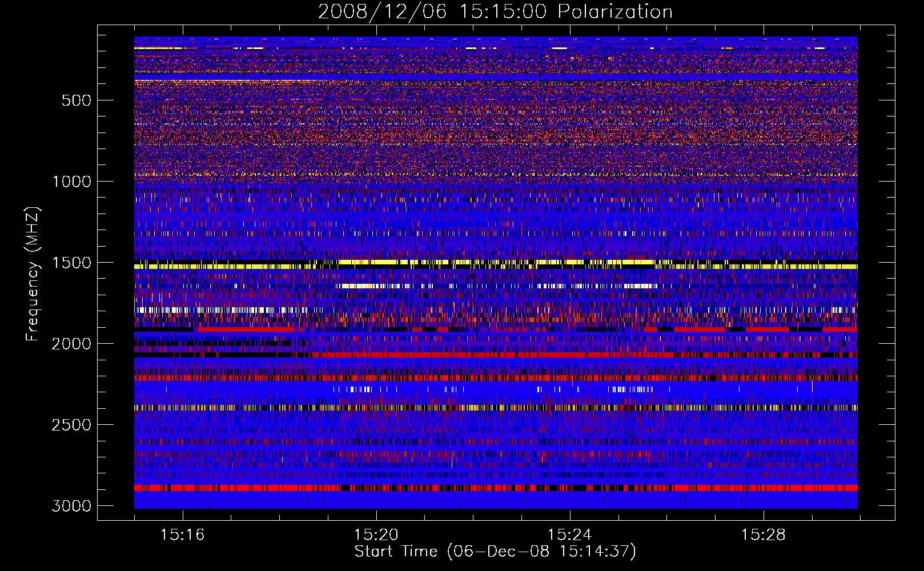
Task: Click the 'Start Time (06-Dec-08 15:14:37)' axis label
Action: click(495, 552)
